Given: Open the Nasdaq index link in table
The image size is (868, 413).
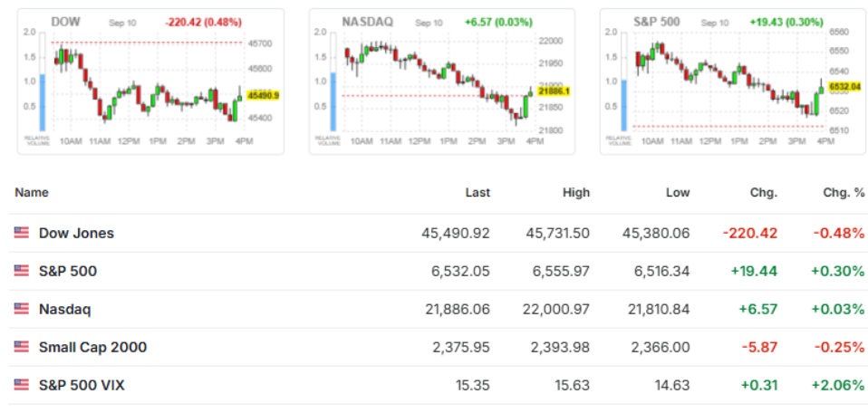Looking at the screenshot, I should [64, 309].
